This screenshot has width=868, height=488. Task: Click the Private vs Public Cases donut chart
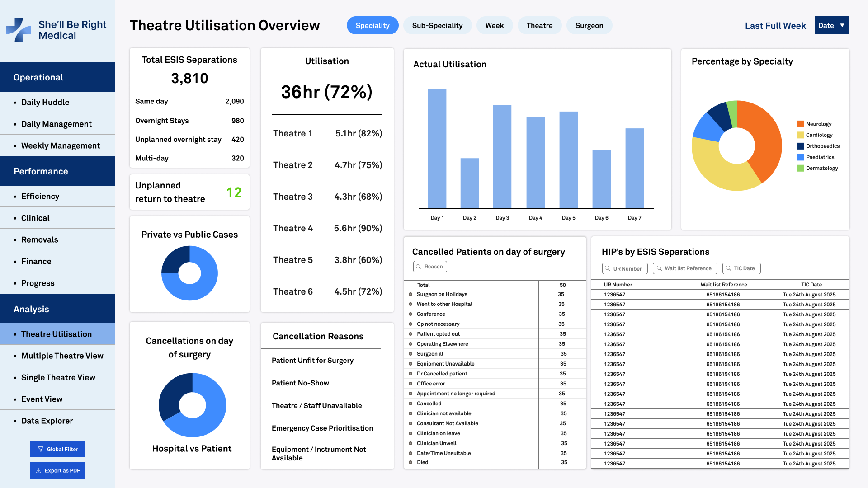[x=189, y=273]
